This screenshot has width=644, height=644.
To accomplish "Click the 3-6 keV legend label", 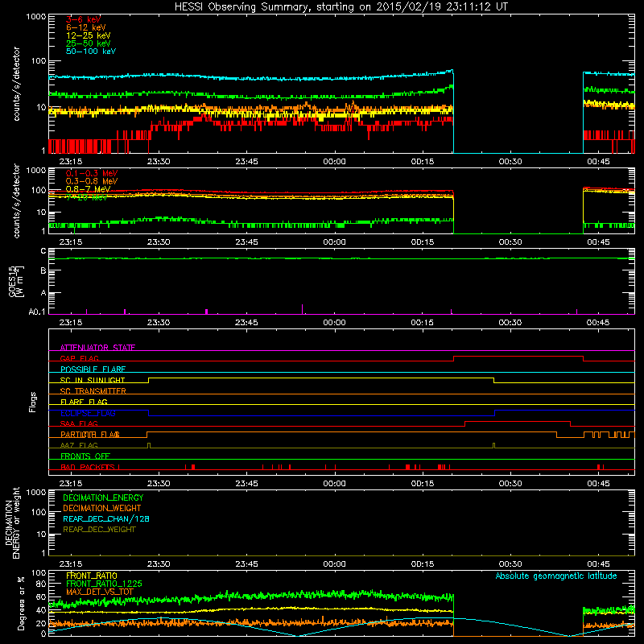I will point(84,19).
